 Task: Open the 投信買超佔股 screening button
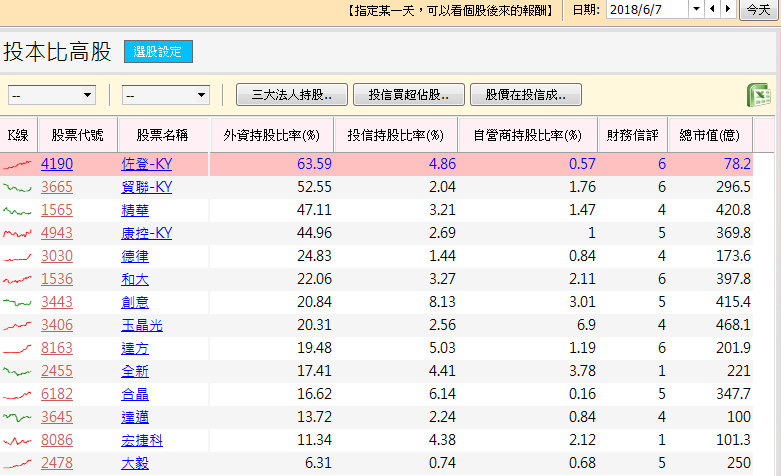408,95
